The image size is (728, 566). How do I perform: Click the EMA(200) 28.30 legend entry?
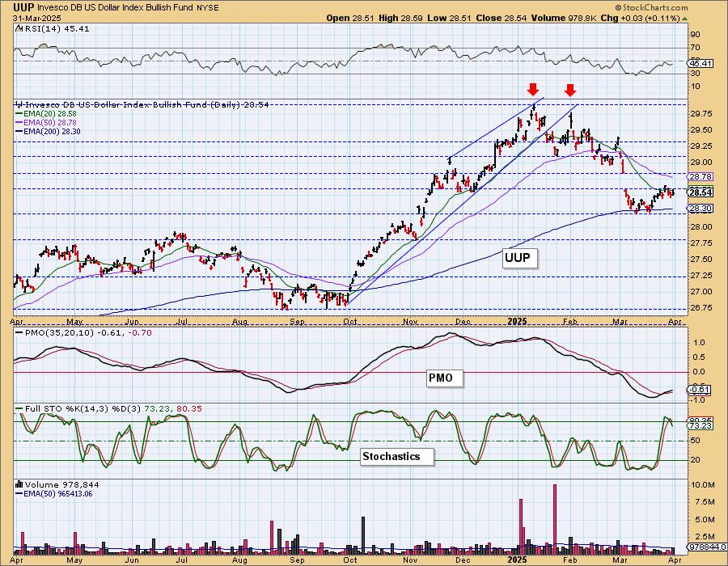52,131
